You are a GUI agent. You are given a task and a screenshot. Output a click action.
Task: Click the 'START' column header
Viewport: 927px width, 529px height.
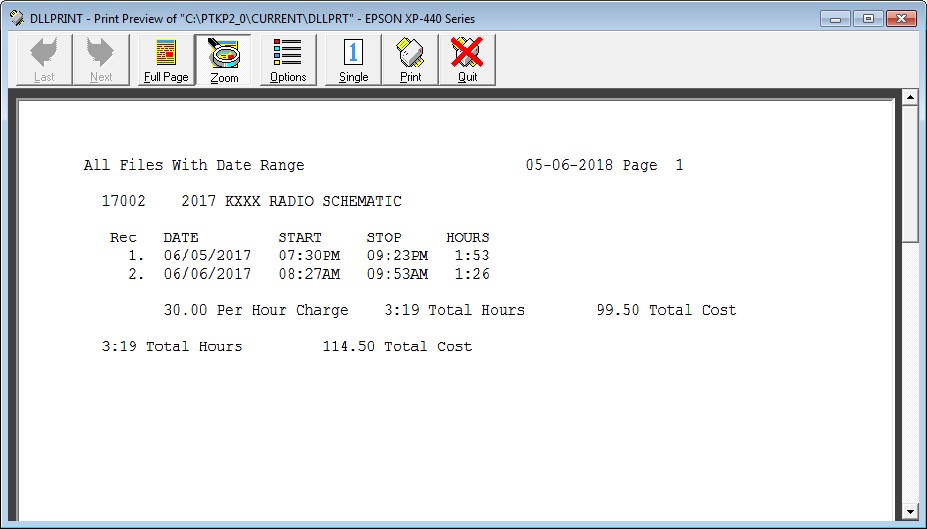click(x=300, y=238)
